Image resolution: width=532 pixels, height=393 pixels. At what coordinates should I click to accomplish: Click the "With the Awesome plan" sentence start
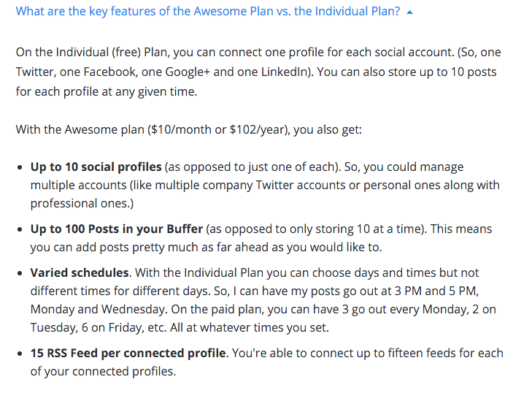pos(80,130)
